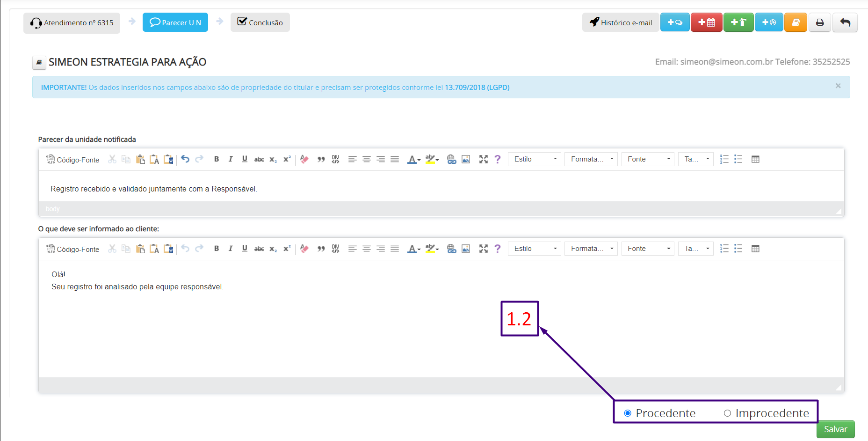868x441 pixels.
Task: Open text color picker in the first editor
Action: [x=413, y=159]
